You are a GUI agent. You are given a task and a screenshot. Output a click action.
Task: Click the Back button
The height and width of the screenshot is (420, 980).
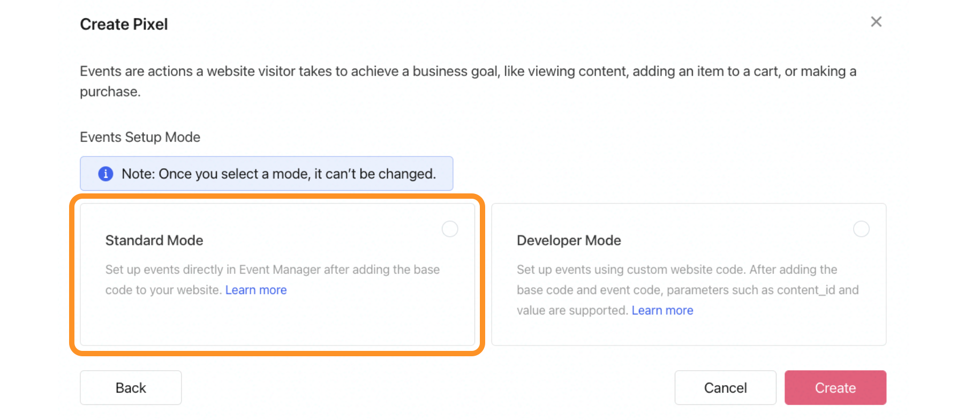point(131,387)
